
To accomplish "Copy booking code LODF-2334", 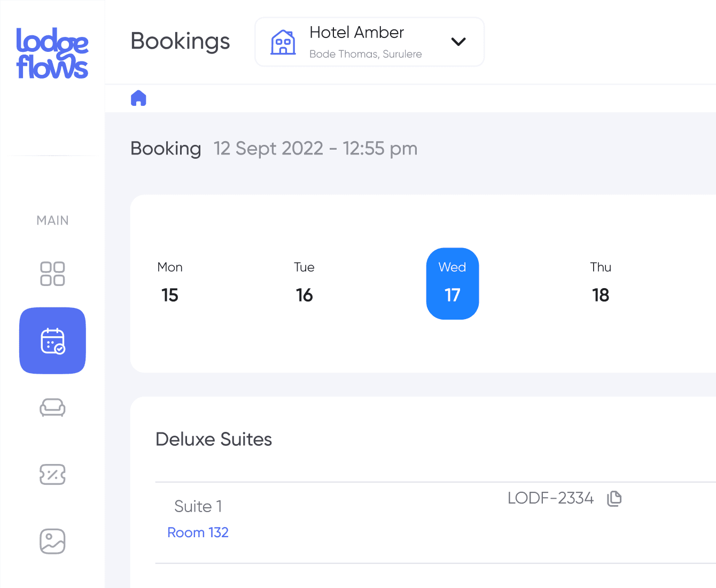I will click(x=614, y=498).
